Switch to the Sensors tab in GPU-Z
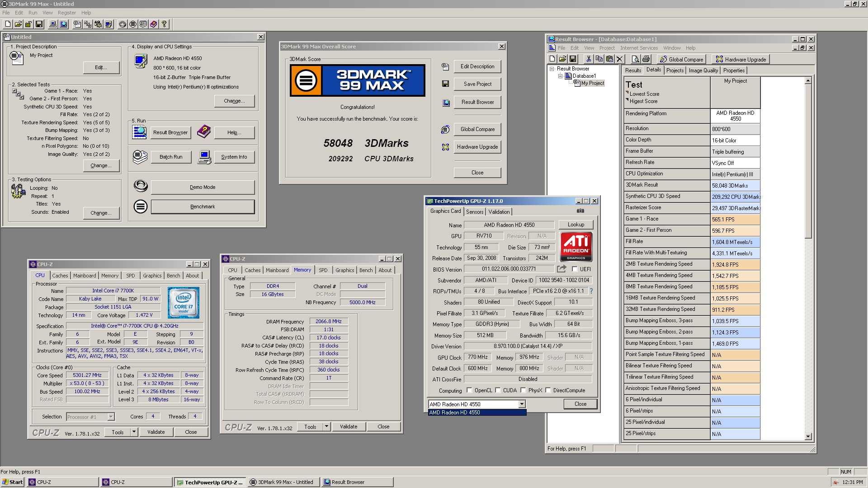The height and width of the screenshot is (488, 868). point(475,211)
